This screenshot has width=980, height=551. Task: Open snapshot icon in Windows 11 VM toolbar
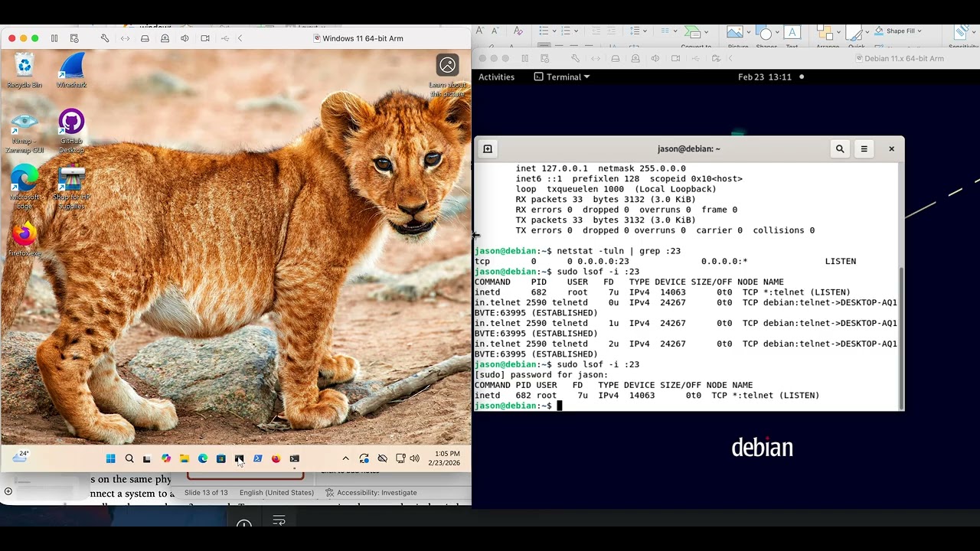(x=74, y=38)
